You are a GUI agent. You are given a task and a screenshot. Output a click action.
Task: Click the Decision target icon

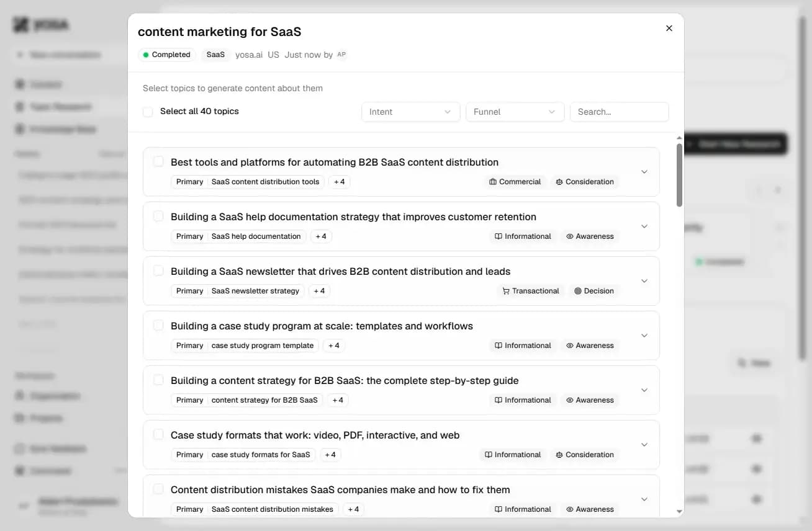[578, 291]
